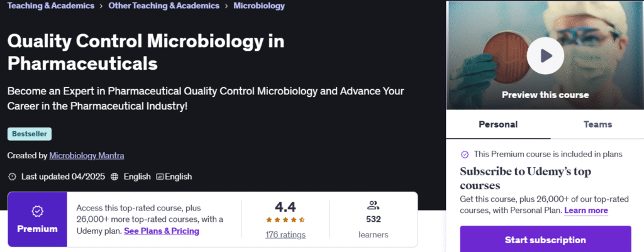Click the closed captions icon
This screenshot has width=644, height=252.
coord(160,177)
